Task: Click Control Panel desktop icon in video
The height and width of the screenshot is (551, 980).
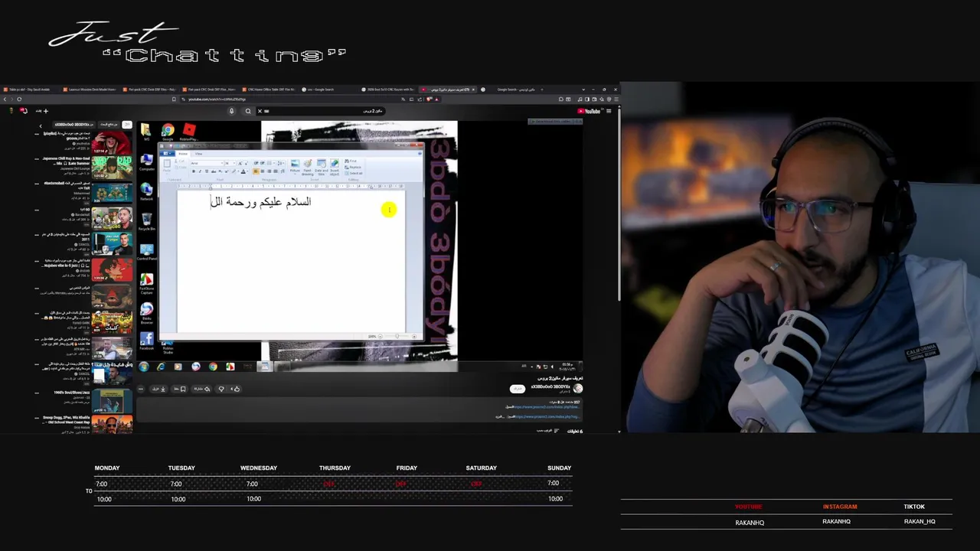Action: [146, 251]
